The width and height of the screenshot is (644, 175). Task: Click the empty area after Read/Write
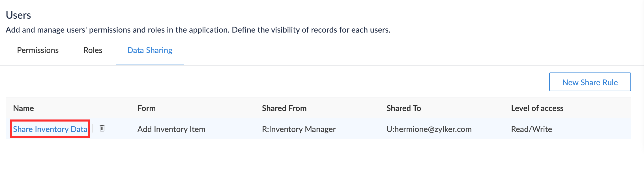tap(594, 129)
